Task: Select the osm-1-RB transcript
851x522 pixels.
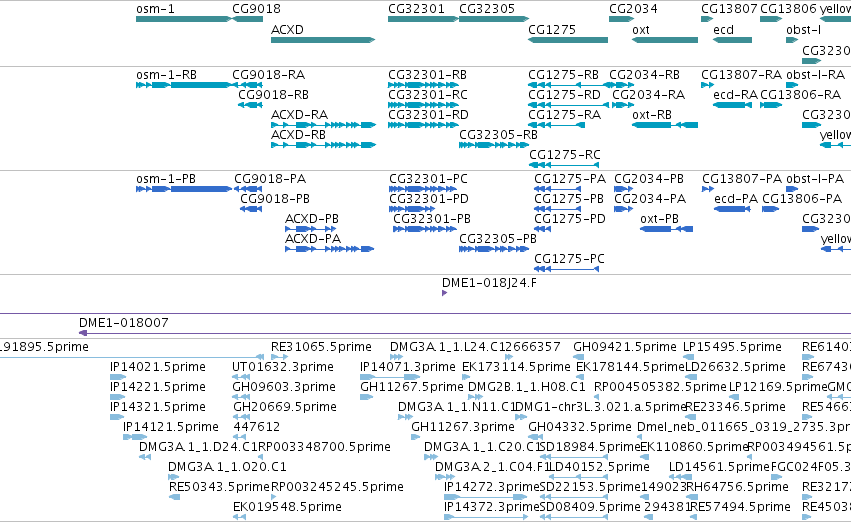Action: (167, 75)
